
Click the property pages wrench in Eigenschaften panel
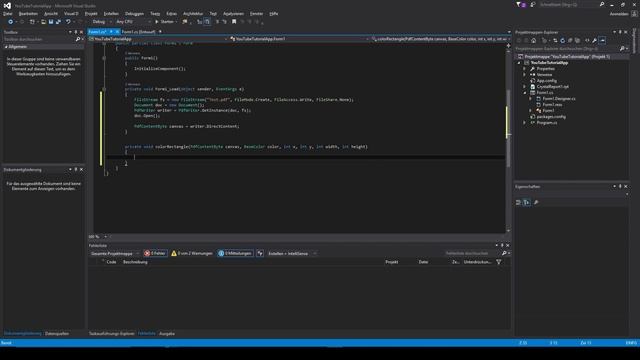536,202
